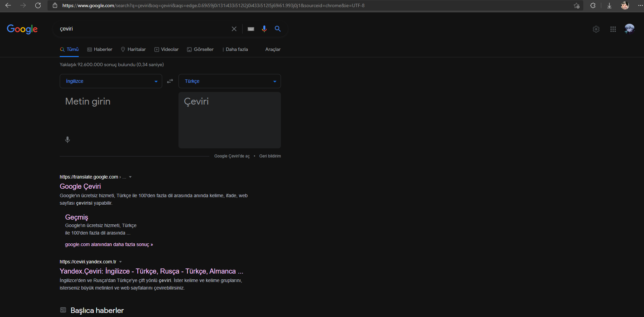This screenshot has width=644, height=317.
Task: Switch to the Görseller tab
Action: (200, 50)
